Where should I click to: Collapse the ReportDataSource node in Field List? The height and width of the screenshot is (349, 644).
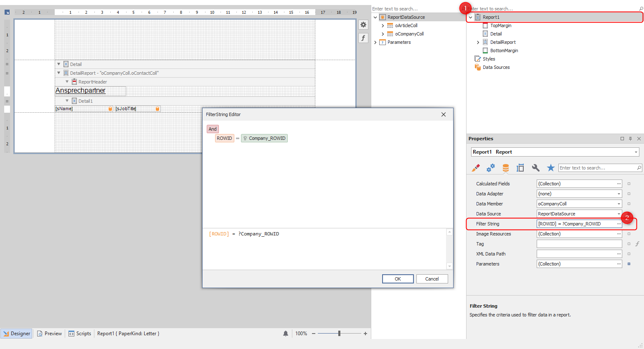375,17
